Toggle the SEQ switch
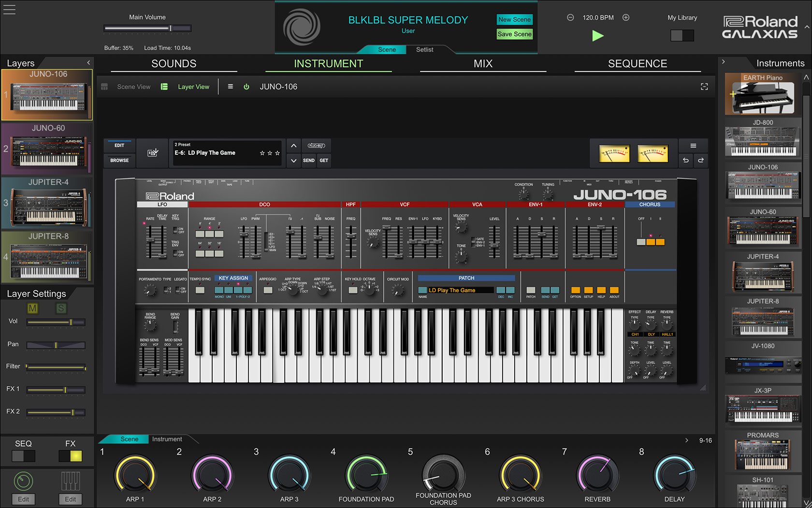 23,456
